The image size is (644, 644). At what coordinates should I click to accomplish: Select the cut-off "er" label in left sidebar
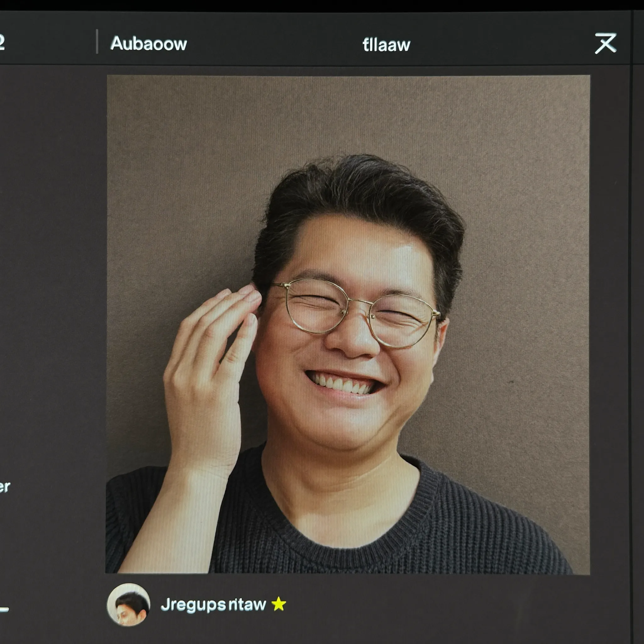[x=5, y=487]
